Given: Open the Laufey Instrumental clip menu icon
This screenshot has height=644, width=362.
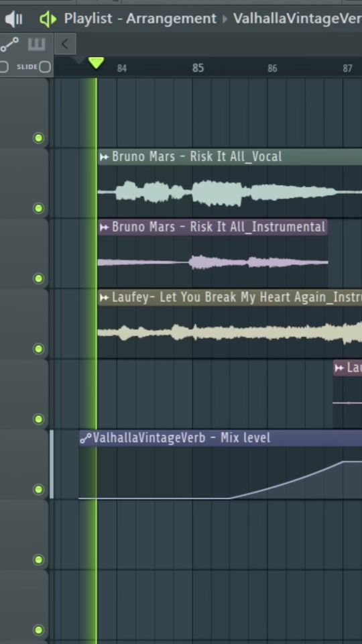Looking at the screenshot, I should (105, 297).
